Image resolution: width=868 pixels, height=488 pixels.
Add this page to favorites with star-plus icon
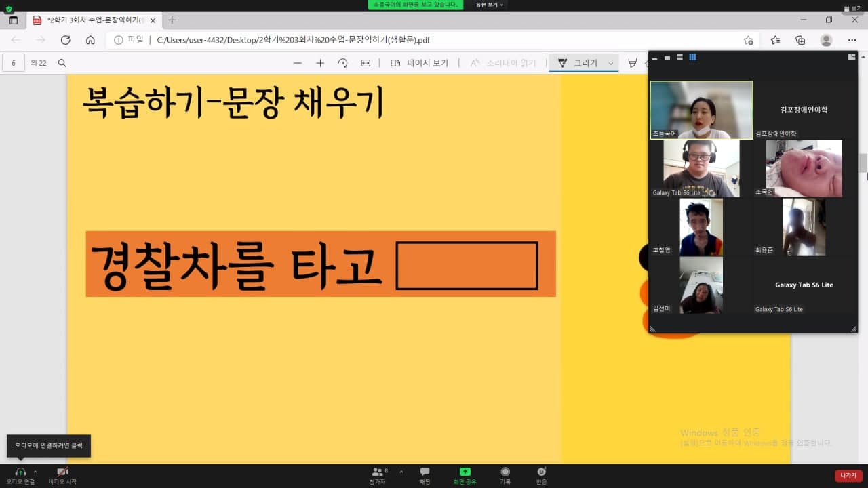[748, 40]
